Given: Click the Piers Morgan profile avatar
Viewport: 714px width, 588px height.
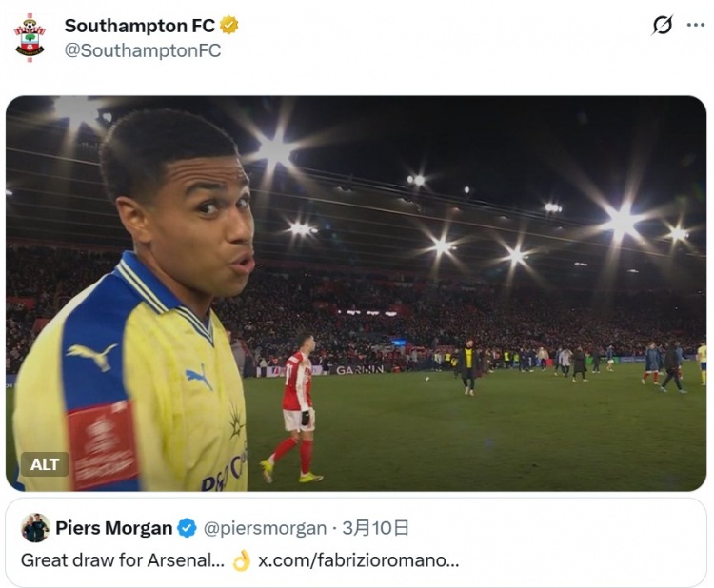Looking at the screenshot, I should [x=35, y=528].
